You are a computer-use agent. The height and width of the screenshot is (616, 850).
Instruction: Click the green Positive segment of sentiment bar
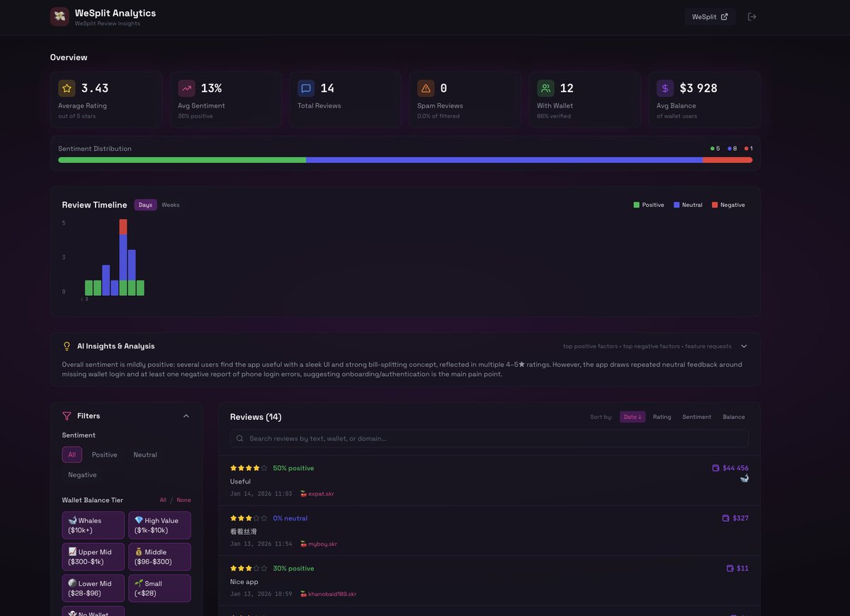(182, 160)
